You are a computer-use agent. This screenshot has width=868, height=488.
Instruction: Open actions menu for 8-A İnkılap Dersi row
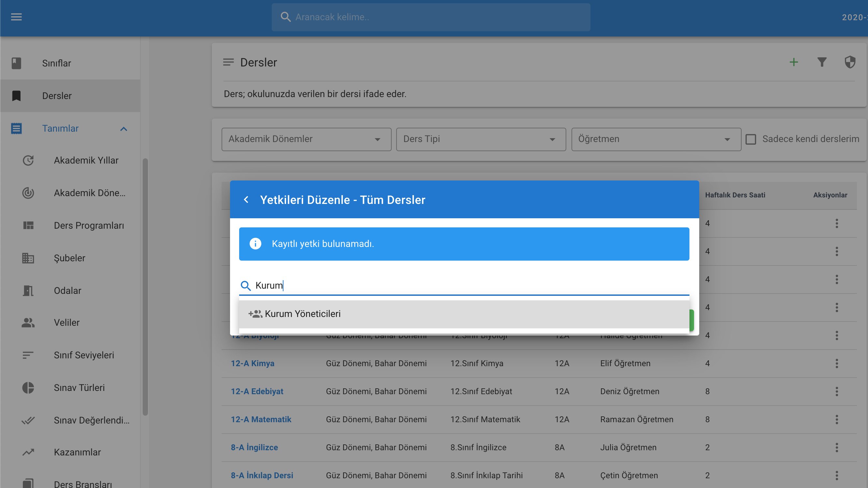click(x=836, y=475)
